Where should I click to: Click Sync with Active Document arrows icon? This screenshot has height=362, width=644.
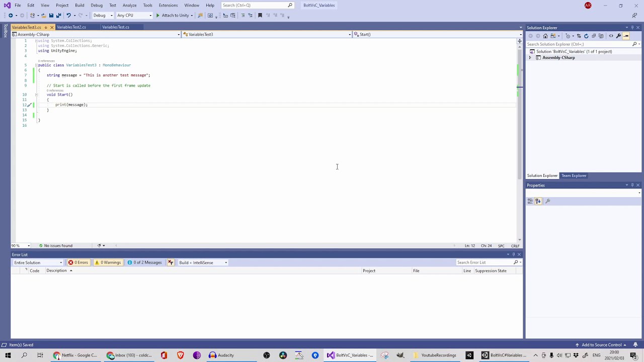point(579,36)
